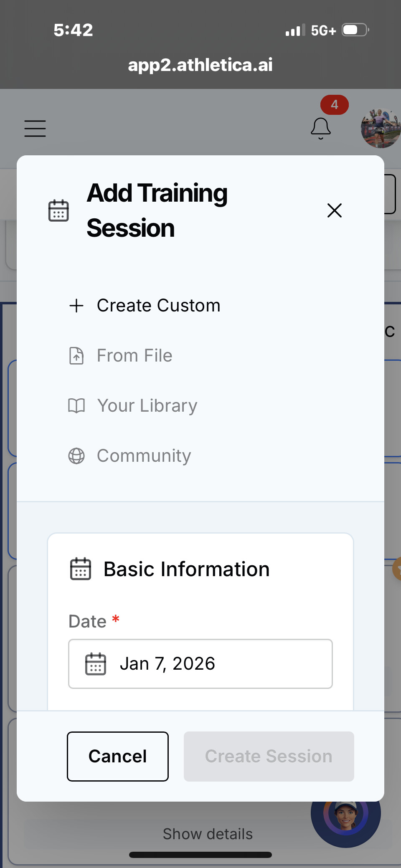This screenshot has height=868, width=401.
Task: Select the Create Custom option
Action: pos(158,306)
